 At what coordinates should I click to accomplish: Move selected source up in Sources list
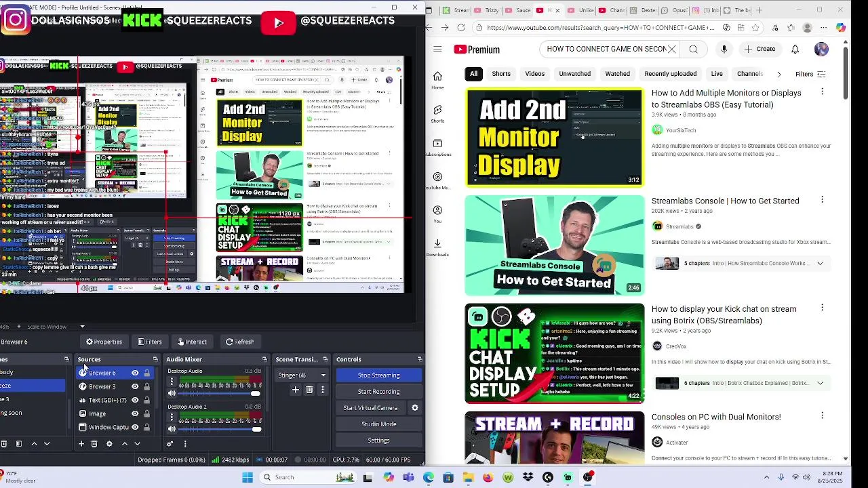tap(124, 444)
